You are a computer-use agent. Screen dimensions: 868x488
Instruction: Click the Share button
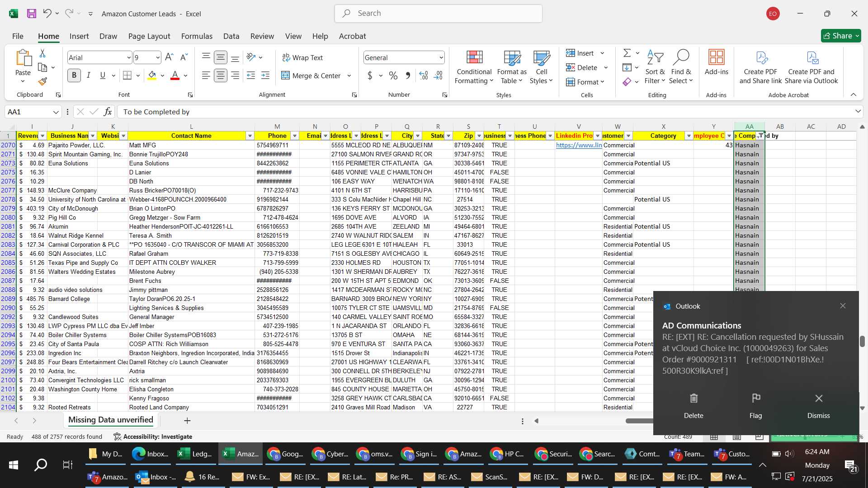coord(841,36)
